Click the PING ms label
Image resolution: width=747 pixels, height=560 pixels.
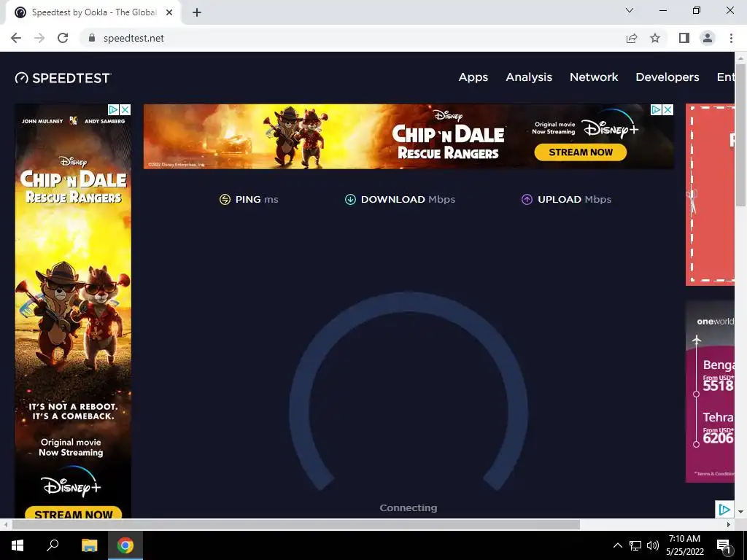(x=257, y=200)
